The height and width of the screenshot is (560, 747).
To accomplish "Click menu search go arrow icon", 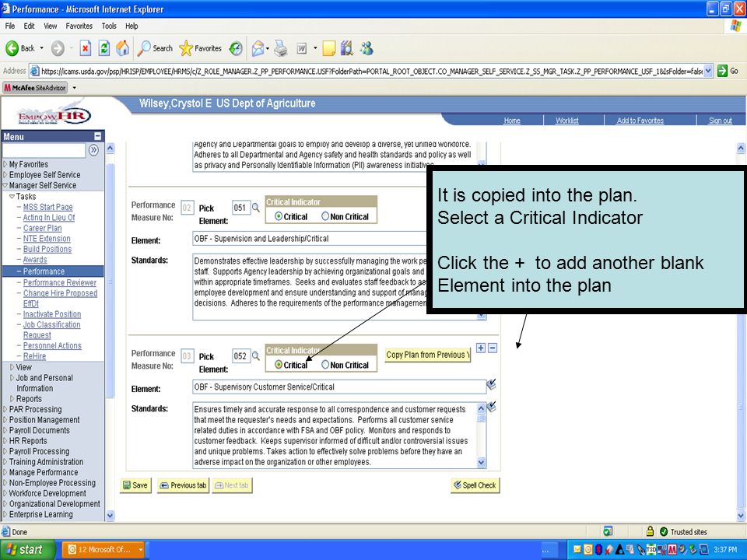I will [x=93, y=150].
